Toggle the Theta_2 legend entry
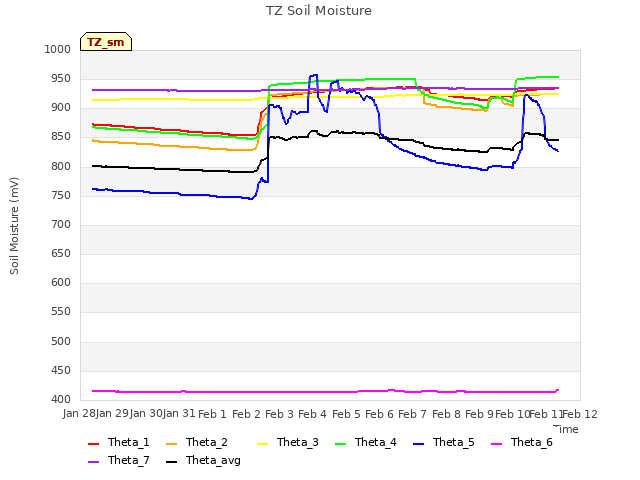The height and width of the screenshot is (480, 640). (x=197, y=442)
